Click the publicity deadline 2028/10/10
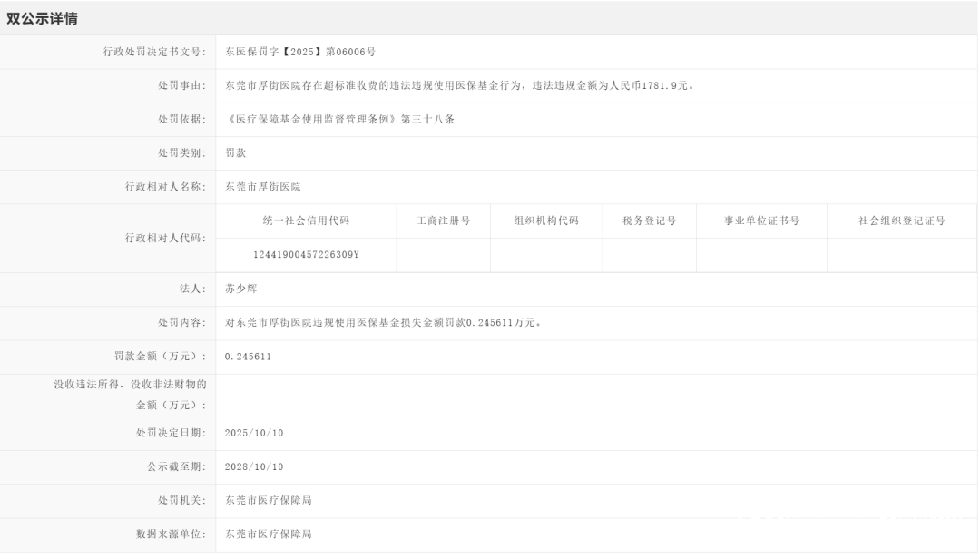Image resolution: width=980 pixels, height=559 pixels. point(254,467)
